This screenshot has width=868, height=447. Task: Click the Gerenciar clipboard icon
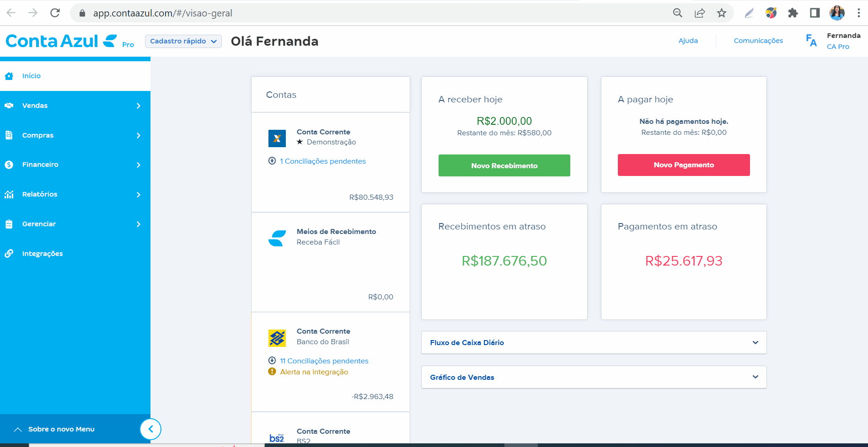(x=9, y=224)
